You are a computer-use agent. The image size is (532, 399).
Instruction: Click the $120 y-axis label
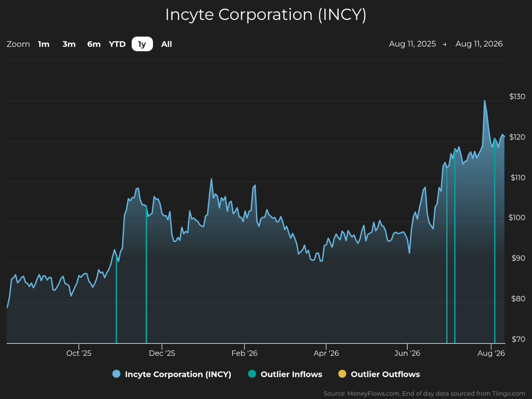click(x=517, y=137)
